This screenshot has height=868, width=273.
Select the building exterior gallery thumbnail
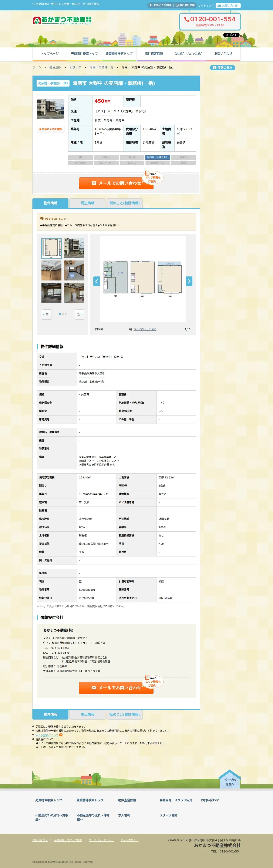[x=74, y=248]
